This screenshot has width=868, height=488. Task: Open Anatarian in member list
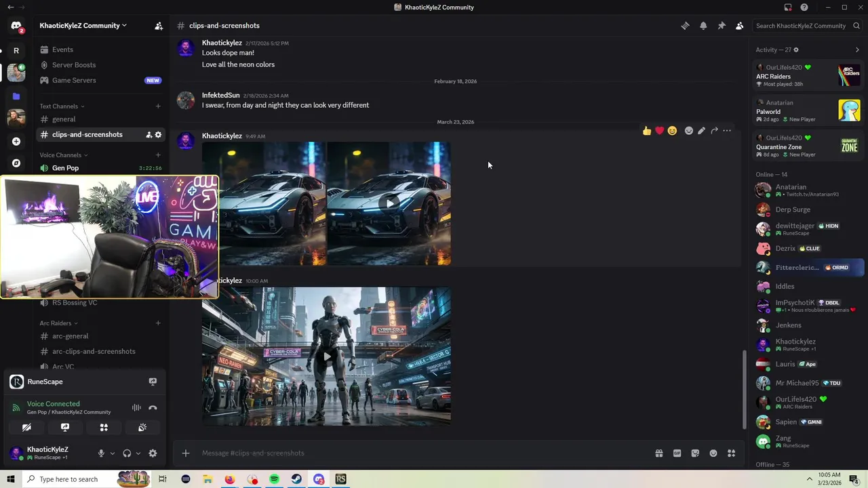pyautogui.click(x=808, y=190)
